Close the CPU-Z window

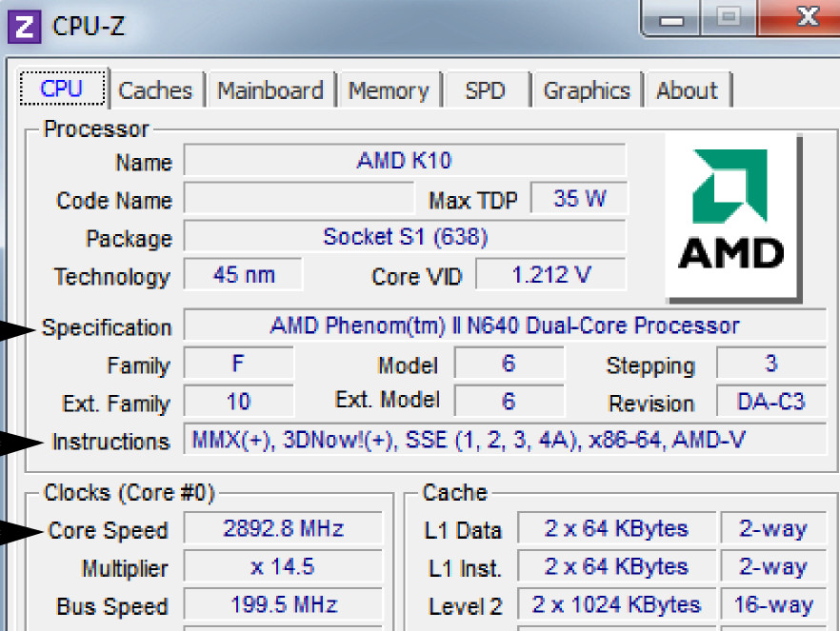coord(806,19)
